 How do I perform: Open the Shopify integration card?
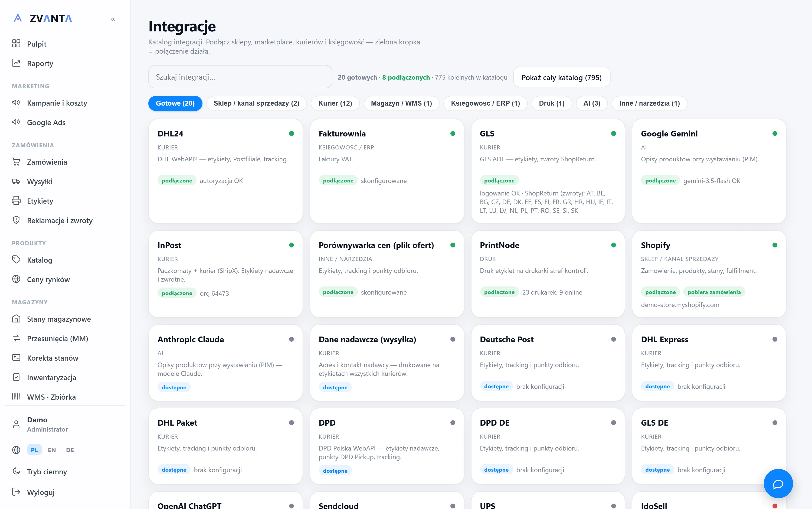(709, 274)
